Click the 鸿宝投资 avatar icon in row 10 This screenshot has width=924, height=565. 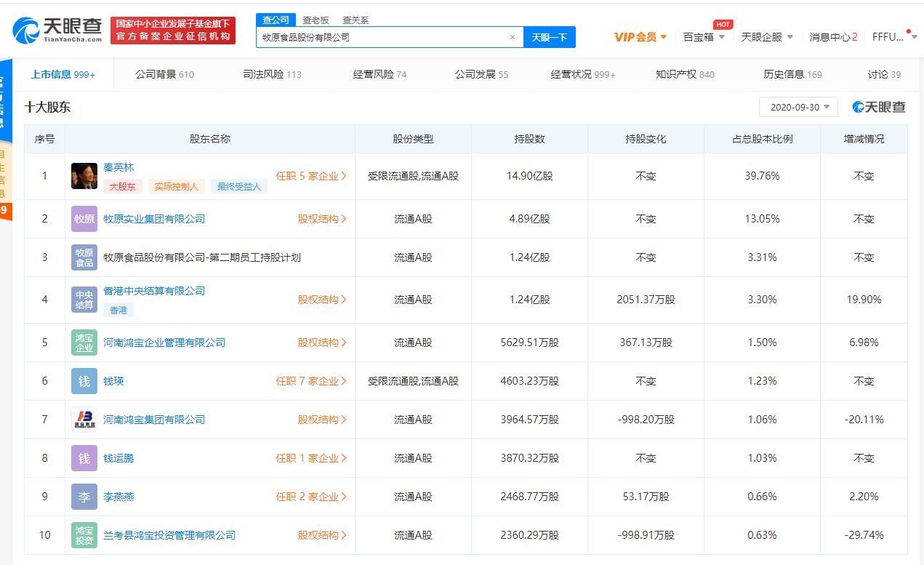click(84, 535)
